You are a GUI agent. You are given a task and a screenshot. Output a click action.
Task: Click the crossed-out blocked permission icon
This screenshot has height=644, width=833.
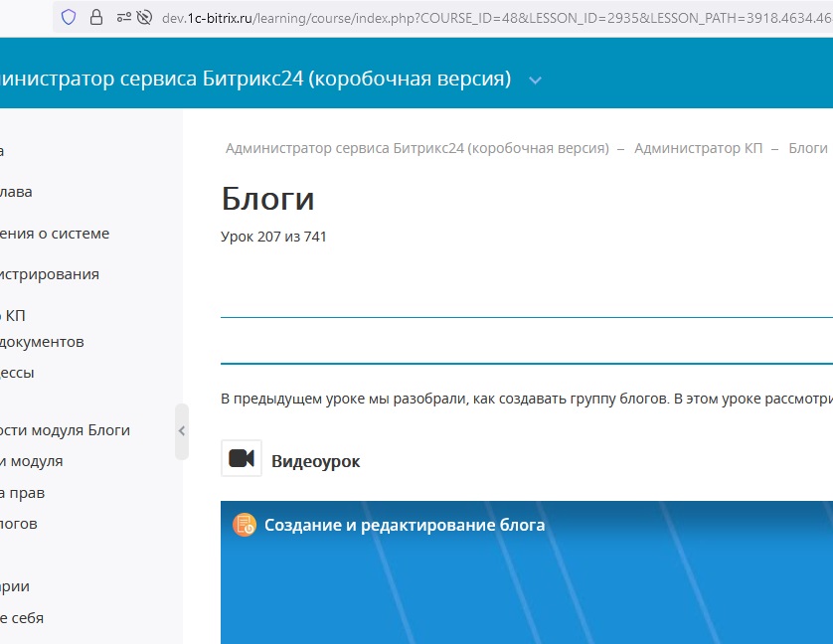pos(144,18)
